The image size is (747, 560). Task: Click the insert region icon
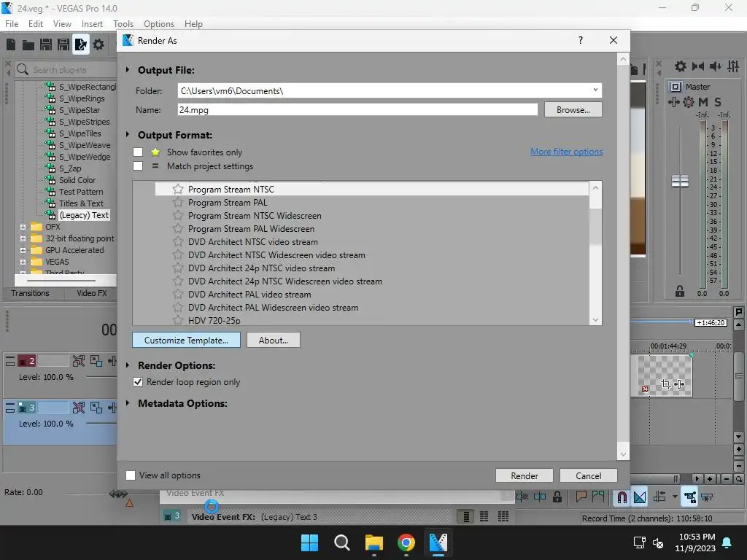(x=598, y=497)
